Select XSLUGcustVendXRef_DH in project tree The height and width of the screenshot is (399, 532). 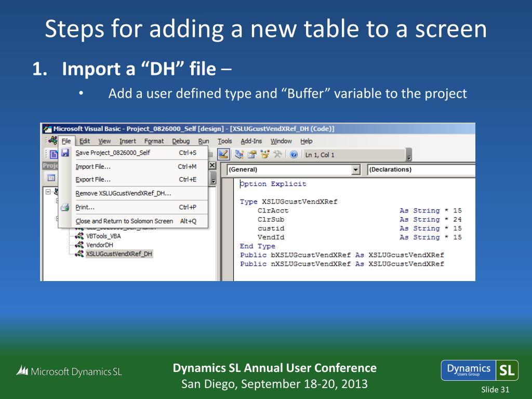(x=119, y=254)
